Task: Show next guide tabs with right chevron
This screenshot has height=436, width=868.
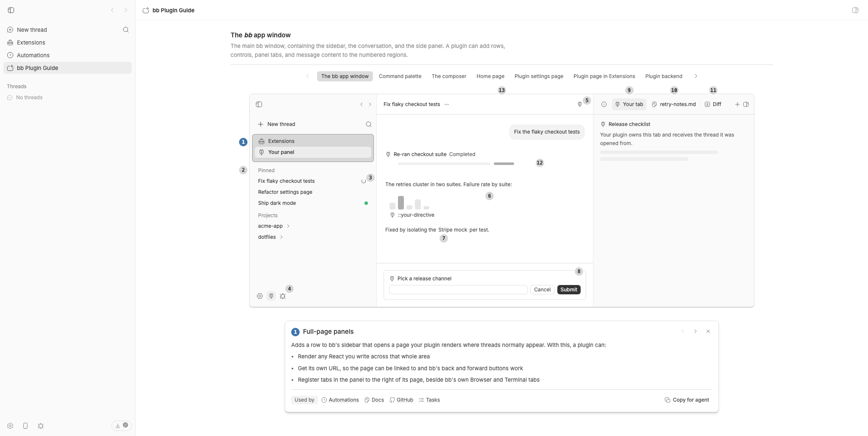Action: pyautogui.click(x=696, y=76)
